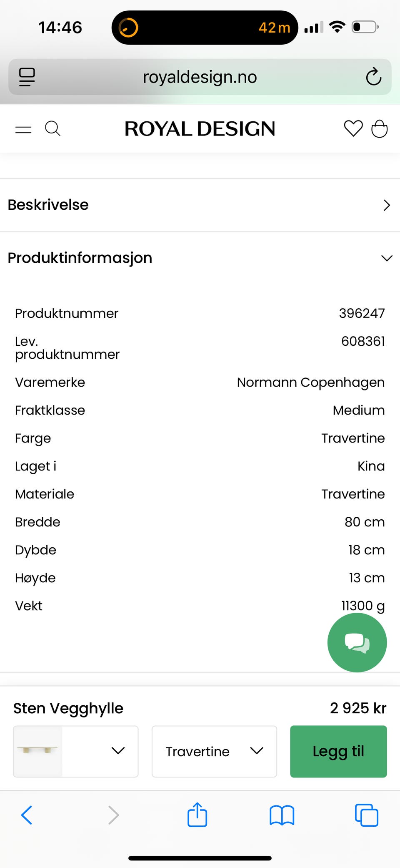
Task: Open the wishlist heart icon
Action: [353, 128]
